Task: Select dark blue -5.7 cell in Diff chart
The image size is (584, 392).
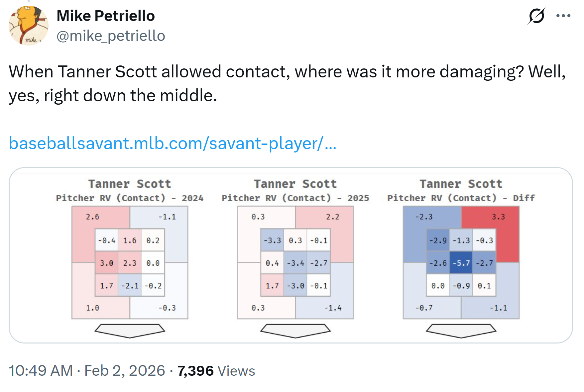Action: (x=461, y=263)
